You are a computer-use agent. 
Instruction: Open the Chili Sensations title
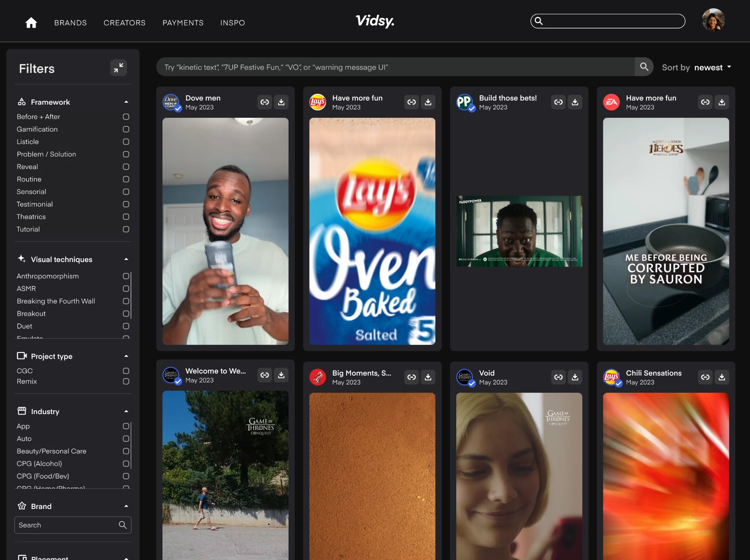coord(654,373)
